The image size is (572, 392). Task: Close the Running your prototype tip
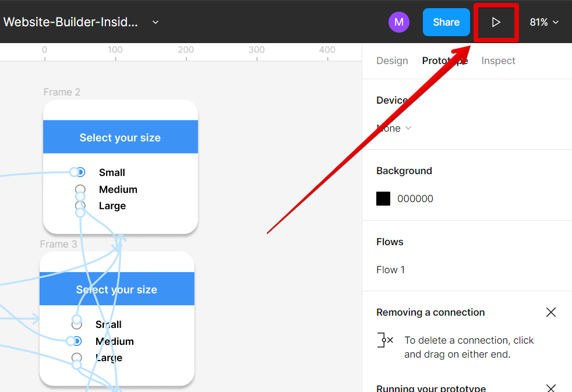tap(551, 388)
